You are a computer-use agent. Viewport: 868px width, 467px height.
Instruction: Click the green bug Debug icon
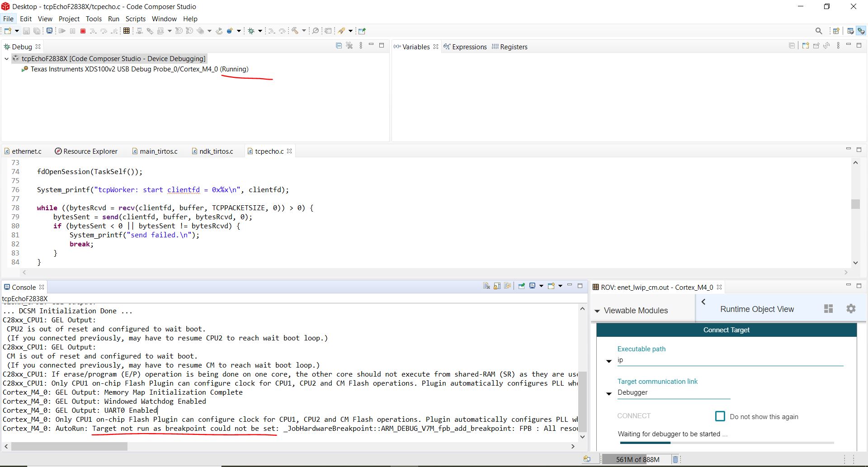251,31
